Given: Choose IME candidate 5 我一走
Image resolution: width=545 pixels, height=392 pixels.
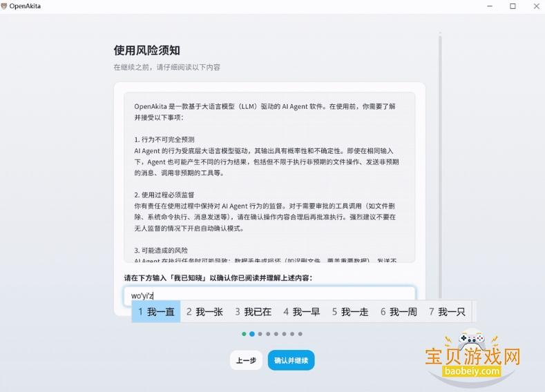Looking at the screenshot, I should click(x=350, y=312).
